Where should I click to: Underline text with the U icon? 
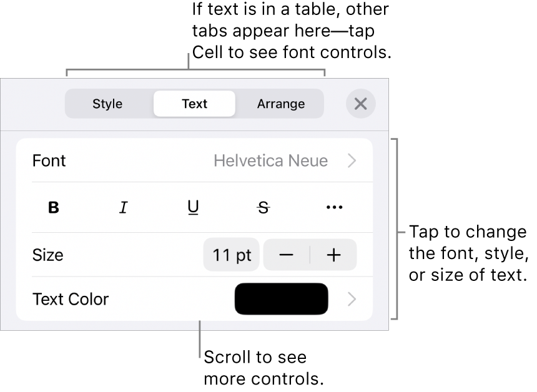[x=193, y=208]
